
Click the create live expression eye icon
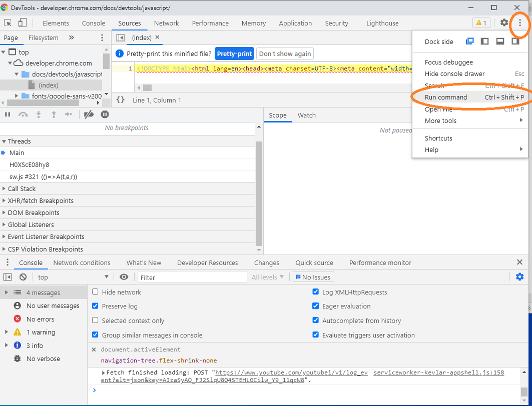click(124, 277)
